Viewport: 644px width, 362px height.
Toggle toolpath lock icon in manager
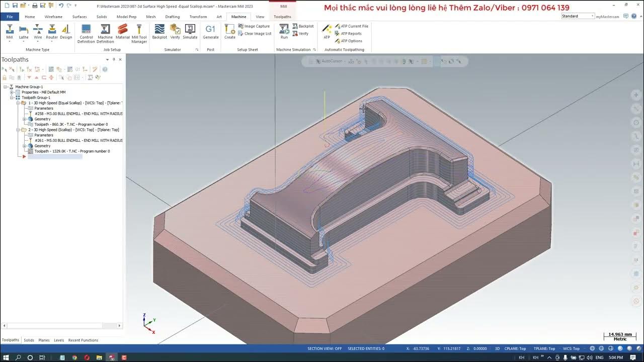4,77
